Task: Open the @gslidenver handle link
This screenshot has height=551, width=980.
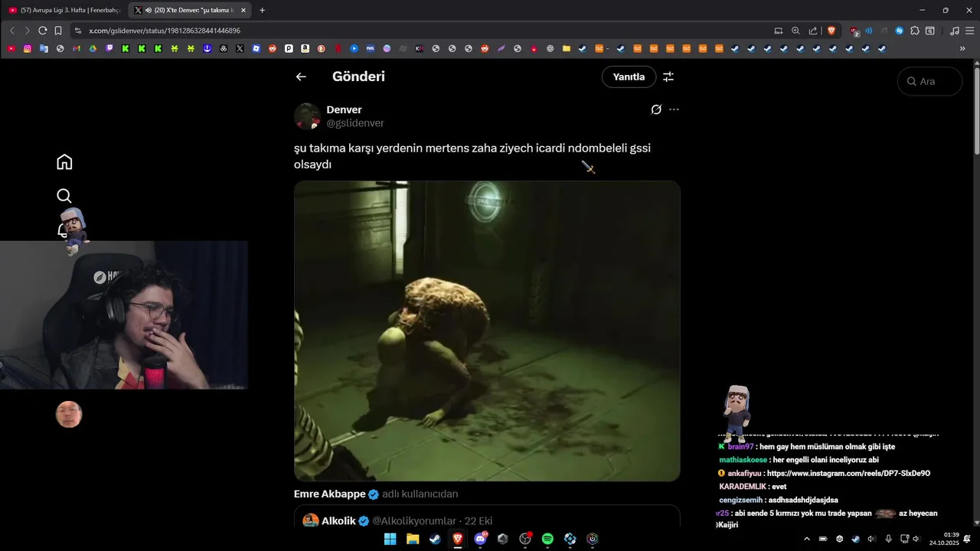Action: click(x=355, y=123)
